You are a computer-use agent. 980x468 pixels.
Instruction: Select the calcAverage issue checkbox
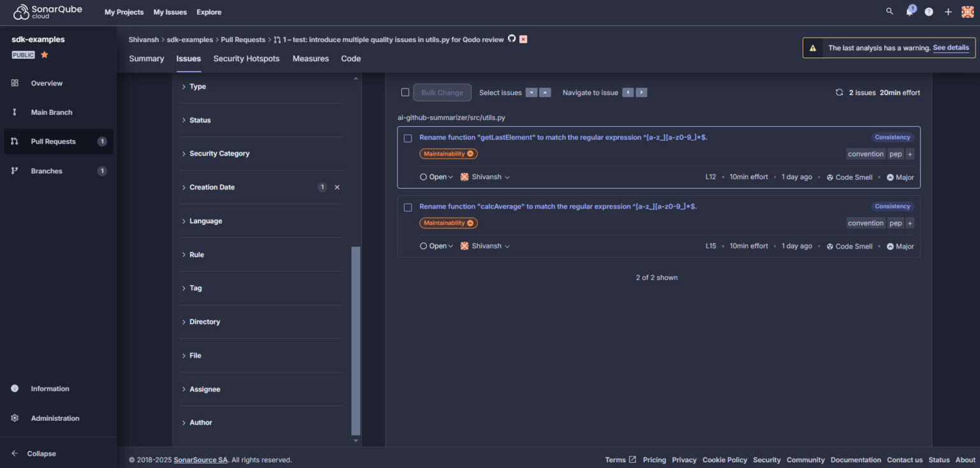pos(408,207)
